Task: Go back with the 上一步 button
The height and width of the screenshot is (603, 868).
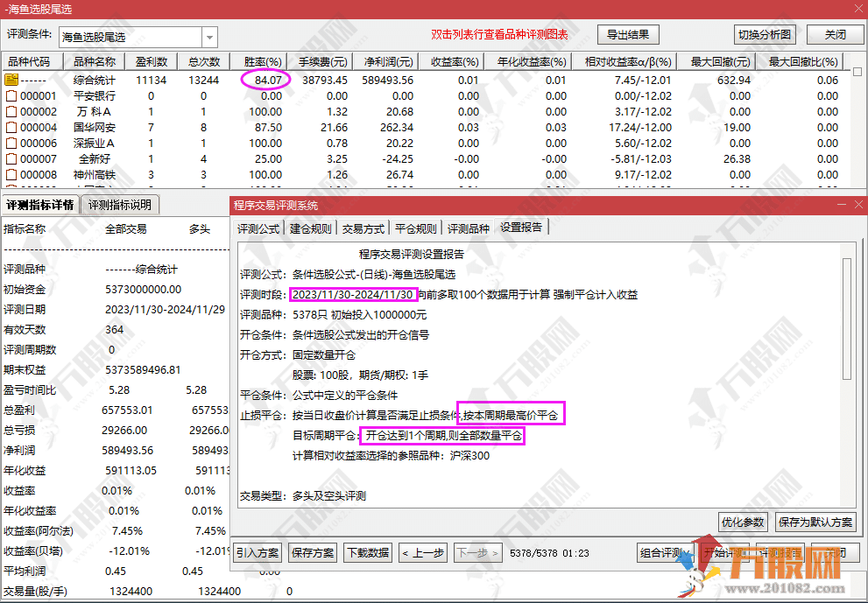Action: tap(423, 552)
